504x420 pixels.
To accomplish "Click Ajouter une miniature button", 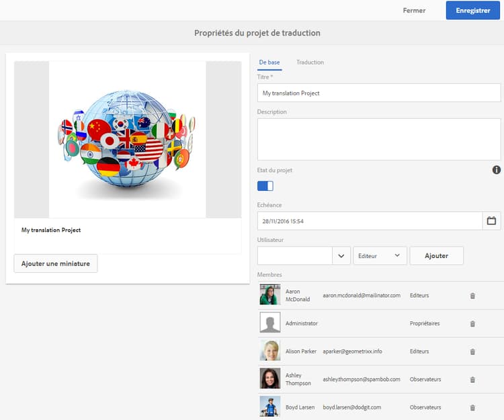I will tap(56, 263).
